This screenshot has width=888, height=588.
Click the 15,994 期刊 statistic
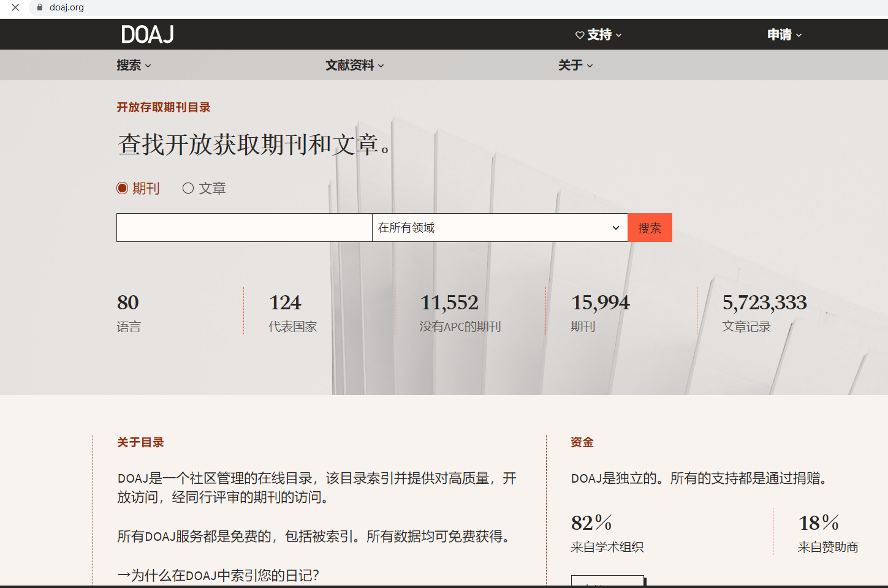[601, 311]
